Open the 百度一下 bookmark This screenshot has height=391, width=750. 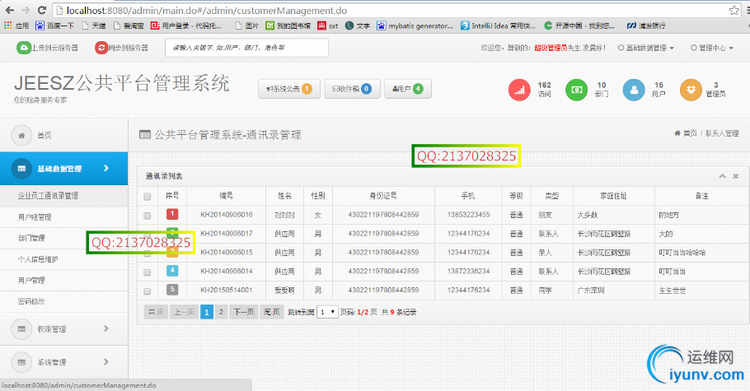55,25
